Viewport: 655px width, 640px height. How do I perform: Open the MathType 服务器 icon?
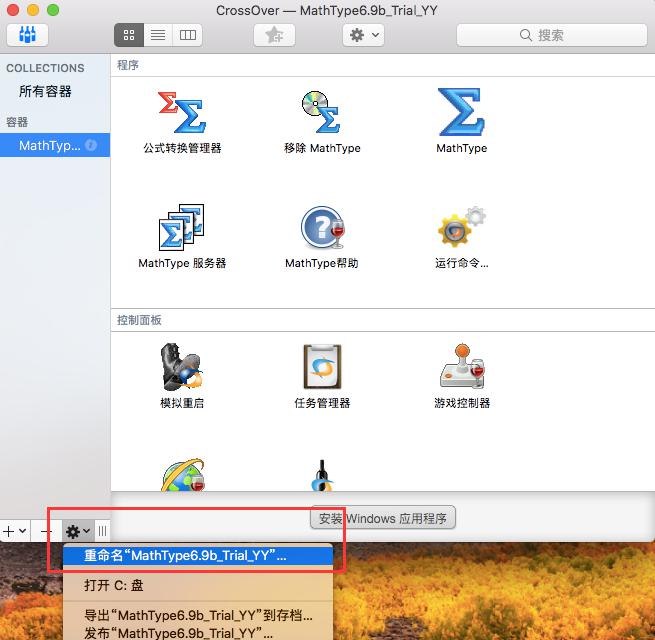[181, 228]
